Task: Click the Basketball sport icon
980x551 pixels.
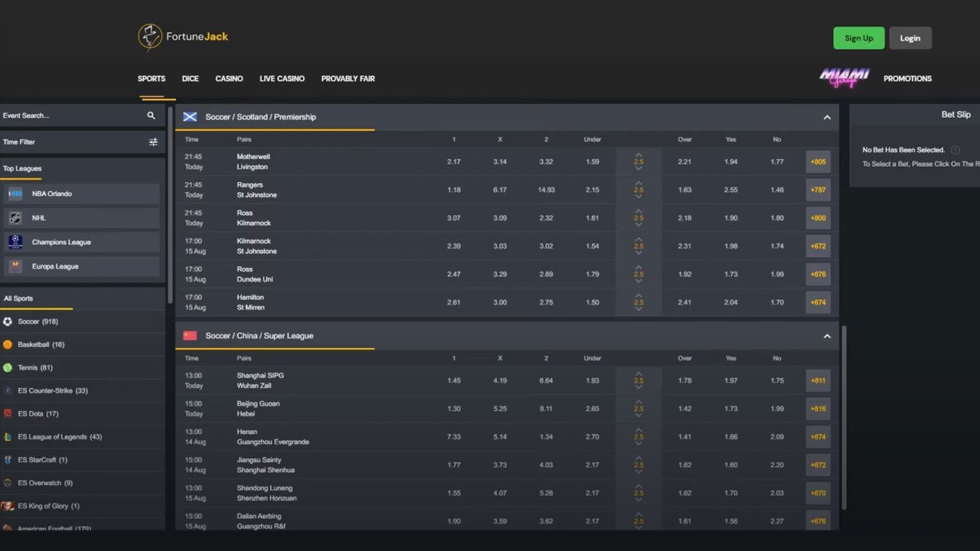Action: 8,344
